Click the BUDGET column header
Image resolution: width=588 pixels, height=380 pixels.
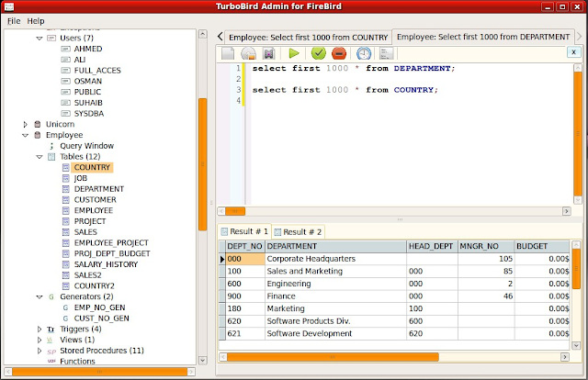(x=542, y=246)
